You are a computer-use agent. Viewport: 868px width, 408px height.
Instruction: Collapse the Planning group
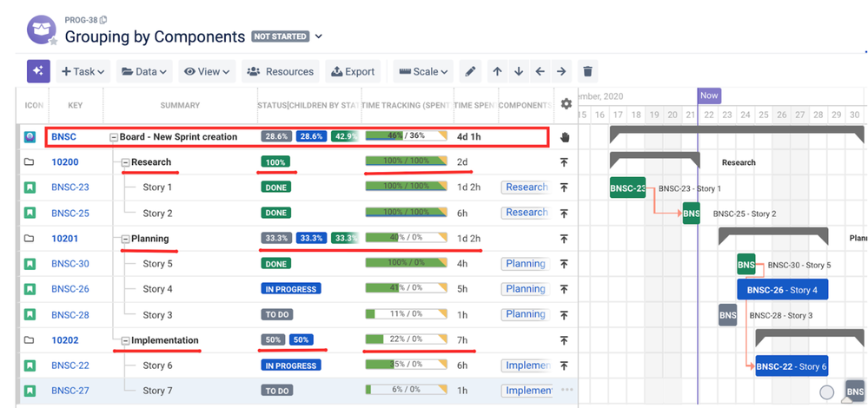pyautogui.click(x=125, y=239)
